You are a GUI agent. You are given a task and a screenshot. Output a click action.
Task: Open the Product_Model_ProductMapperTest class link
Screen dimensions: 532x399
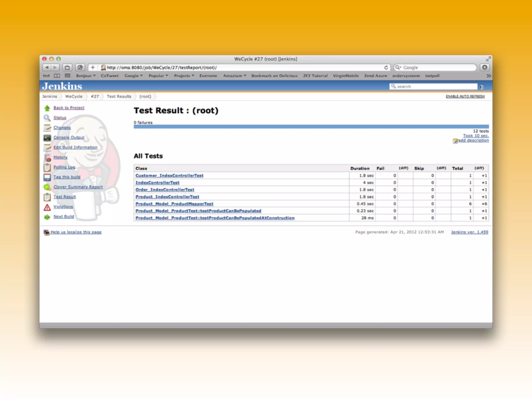point(174,204)
